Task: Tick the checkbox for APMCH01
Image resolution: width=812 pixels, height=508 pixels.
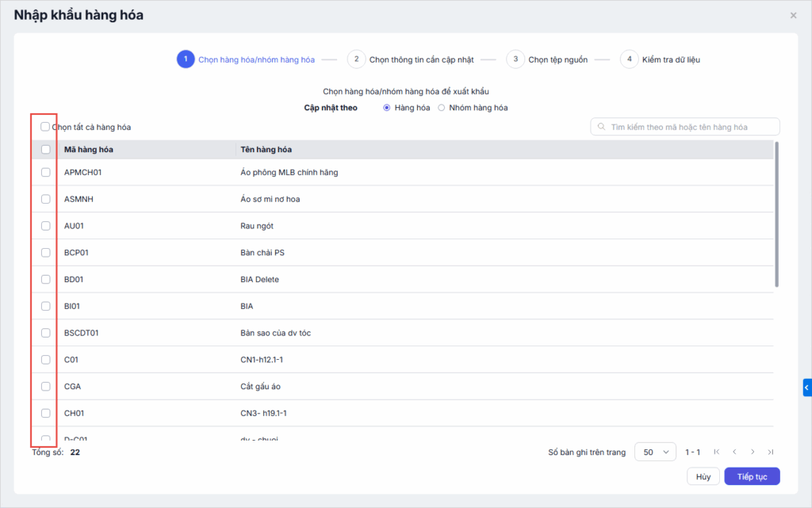Action: 46,172
